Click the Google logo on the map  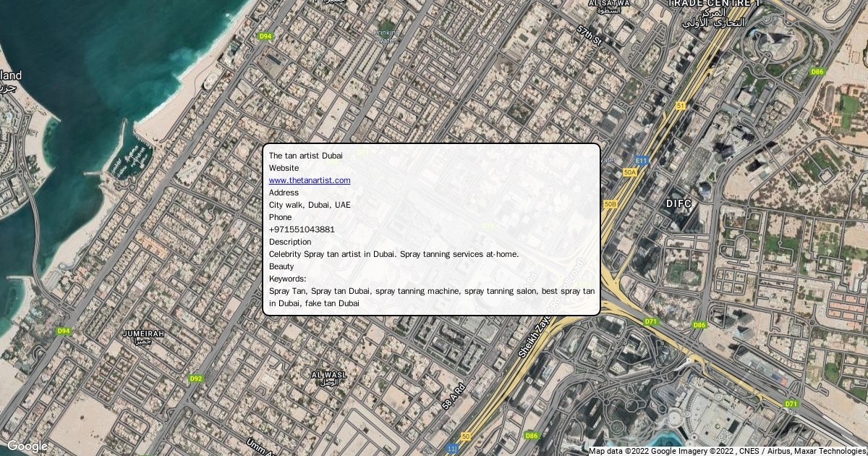click(27, 446)
